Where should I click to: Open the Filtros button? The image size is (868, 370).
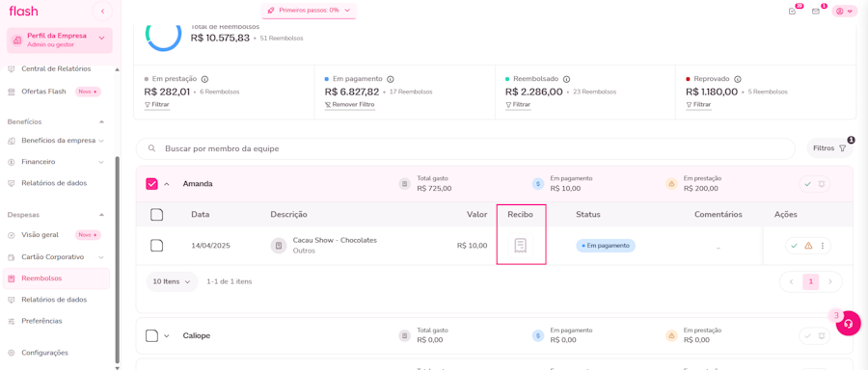pos(829,148)
